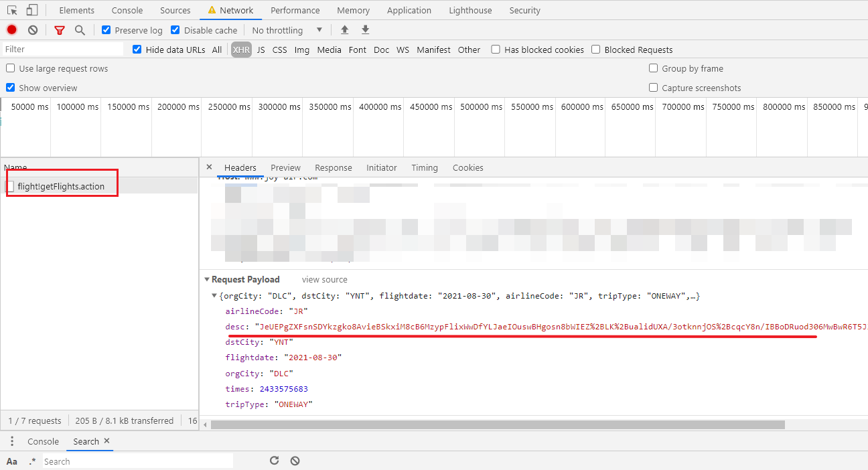Enable Has blocked cookies checkbox
868x470 pixels.
[496, 50]
